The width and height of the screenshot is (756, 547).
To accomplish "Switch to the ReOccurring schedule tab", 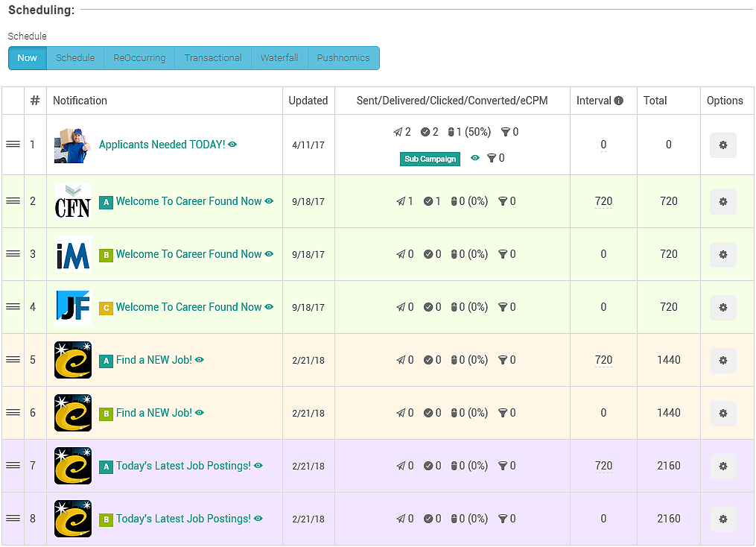I will (139, 58).
